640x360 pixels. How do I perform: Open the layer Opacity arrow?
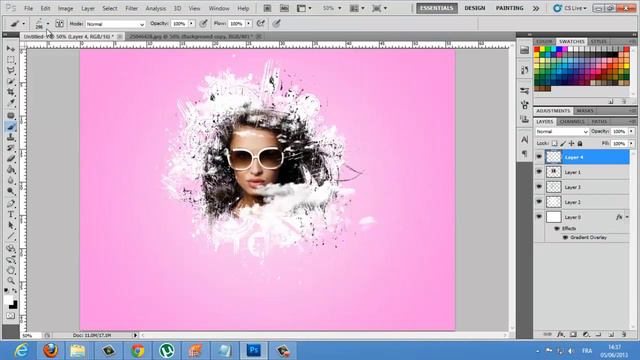tap(631, 131)
